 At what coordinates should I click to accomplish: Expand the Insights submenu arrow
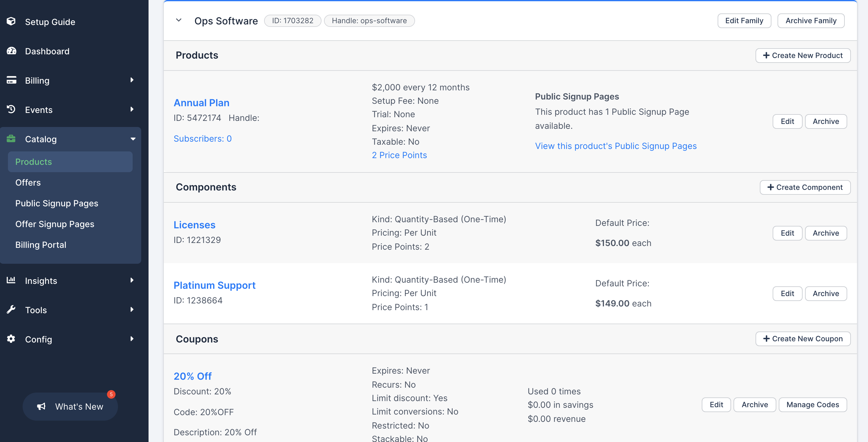[x=132, y=280]
